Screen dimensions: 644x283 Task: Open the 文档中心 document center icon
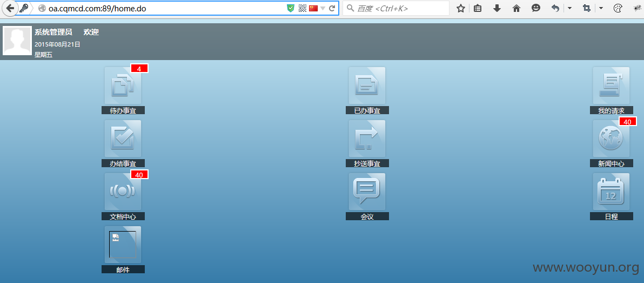[x=123, y=191]
